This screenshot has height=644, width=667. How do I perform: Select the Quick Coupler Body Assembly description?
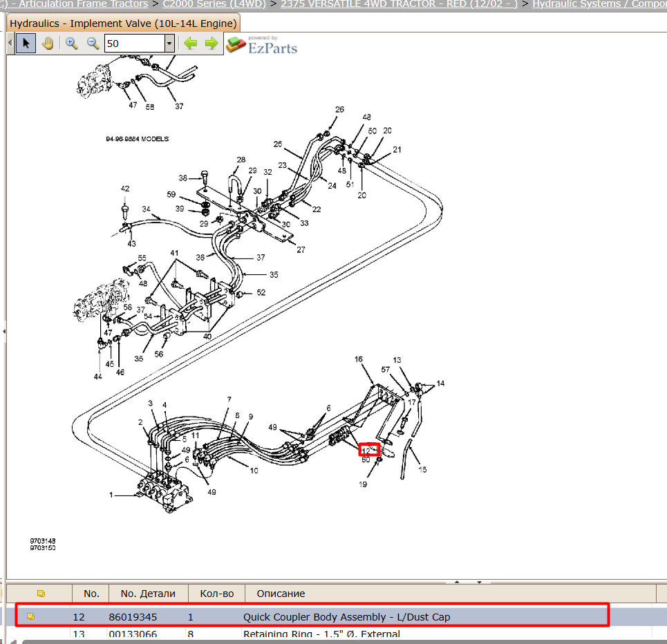point(347,617)
